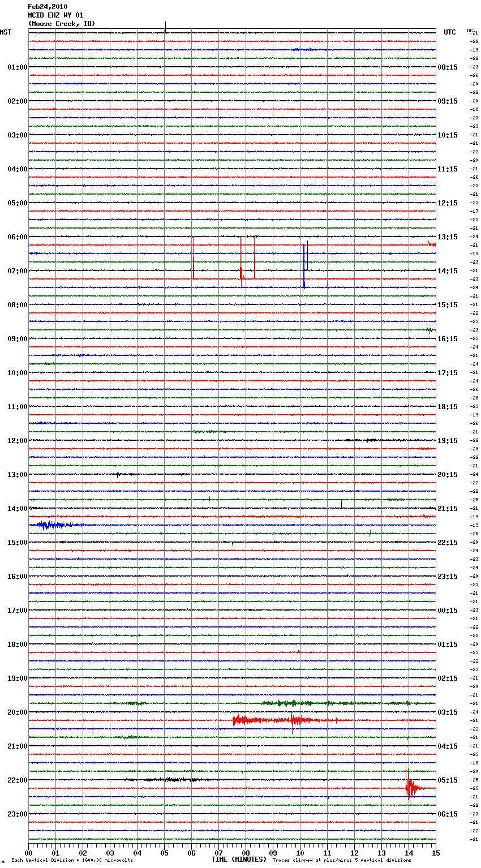The image size is (481, 868).
Task: Select the 18:00 MST hour label
Action: tap(18, 644)
